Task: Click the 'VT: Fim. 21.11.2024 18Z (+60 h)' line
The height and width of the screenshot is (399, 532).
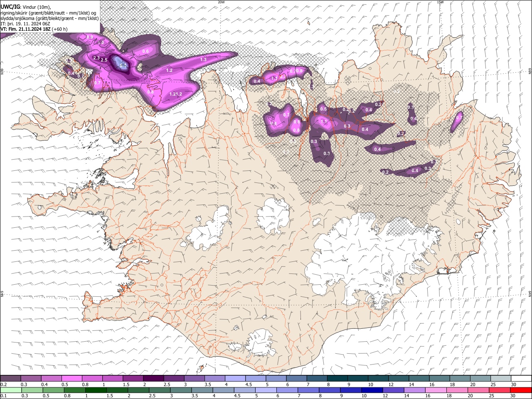Action: coord(34,29)
